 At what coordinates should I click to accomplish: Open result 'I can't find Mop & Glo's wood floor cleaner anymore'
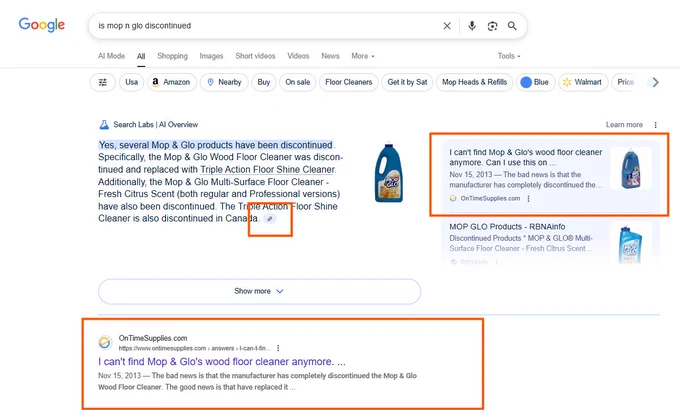click(x=222, y=361)
